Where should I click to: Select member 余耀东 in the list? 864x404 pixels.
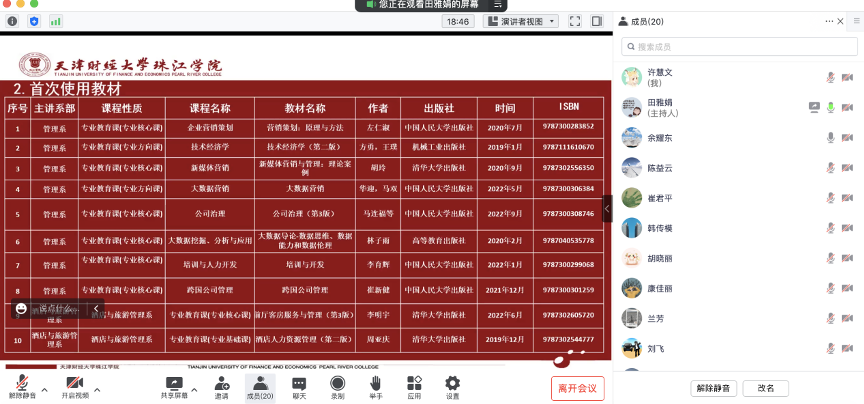[x=660, y=137]
